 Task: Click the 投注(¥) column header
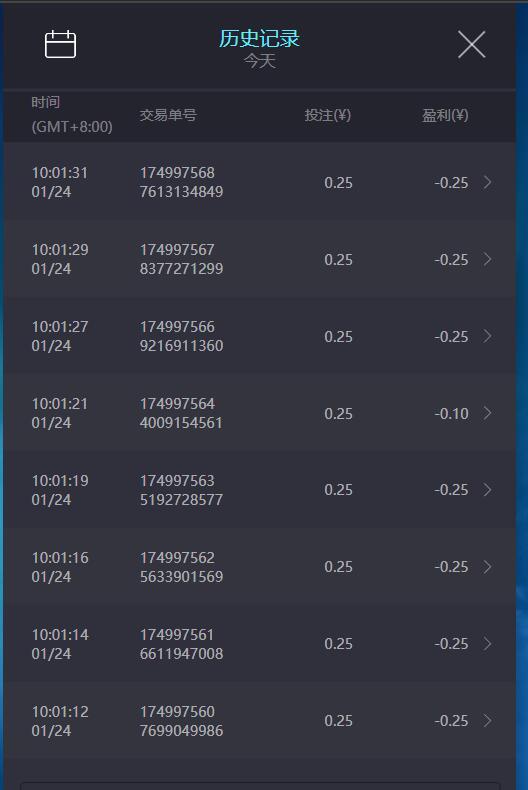click(327, 115)
